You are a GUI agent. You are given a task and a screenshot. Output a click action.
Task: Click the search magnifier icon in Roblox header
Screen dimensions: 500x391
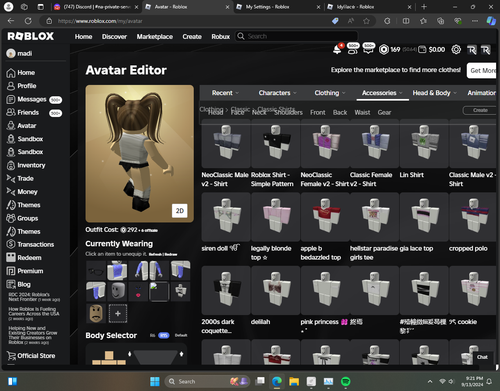click(241, 36)
